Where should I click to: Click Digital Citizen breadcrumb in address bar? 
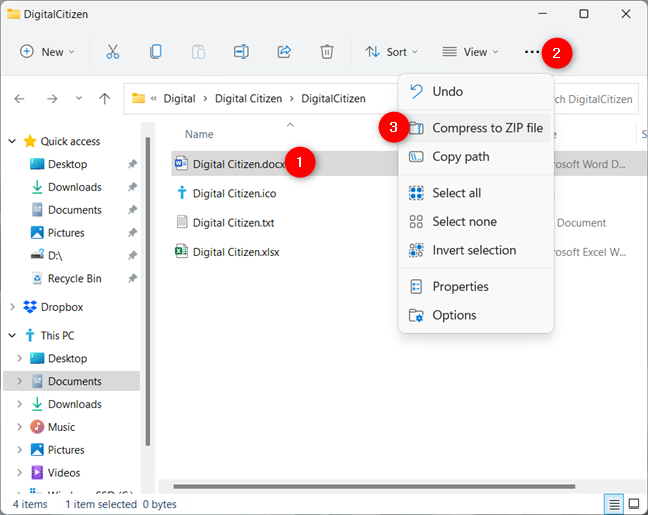click(248, 99)
